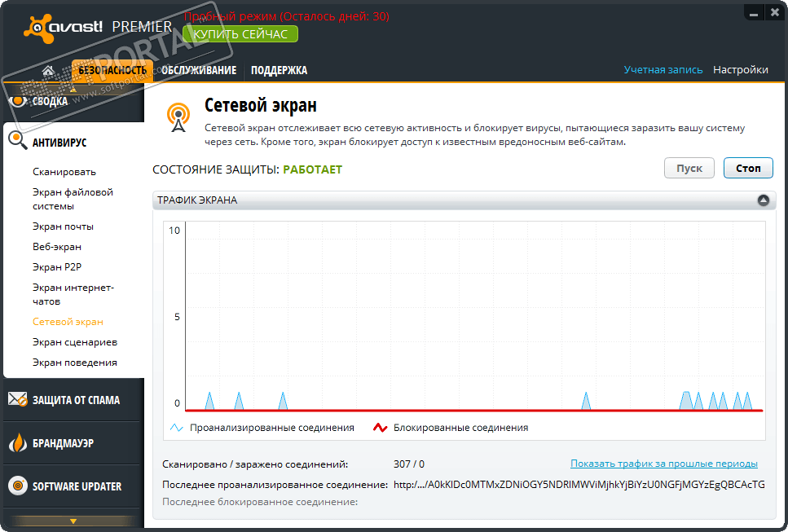
Task: Minimize the avast window
Action: pos(753,13)
